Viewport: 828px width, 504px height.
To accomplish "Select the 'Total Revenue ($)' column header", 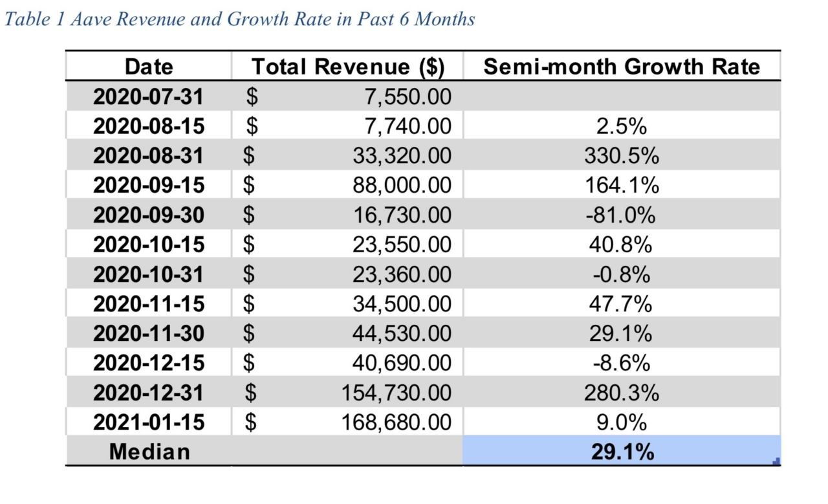I will [348, 67].
